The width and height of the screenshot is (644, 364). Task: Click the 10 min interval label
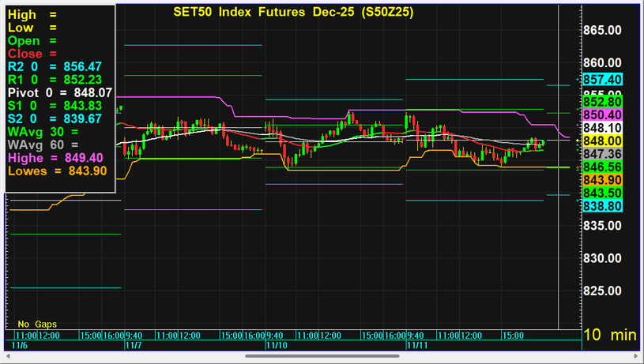[x=609, y=336]
